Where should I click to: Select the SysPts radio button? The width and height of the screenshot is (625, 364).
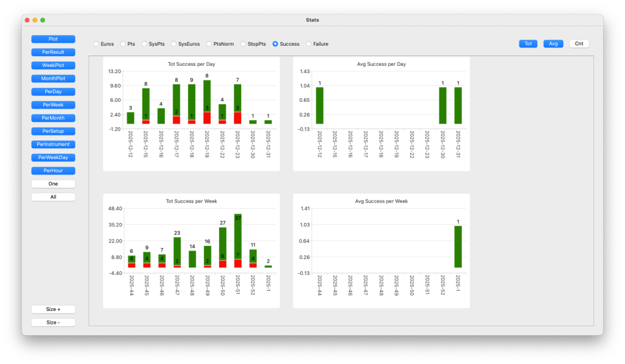coord(145,44)
